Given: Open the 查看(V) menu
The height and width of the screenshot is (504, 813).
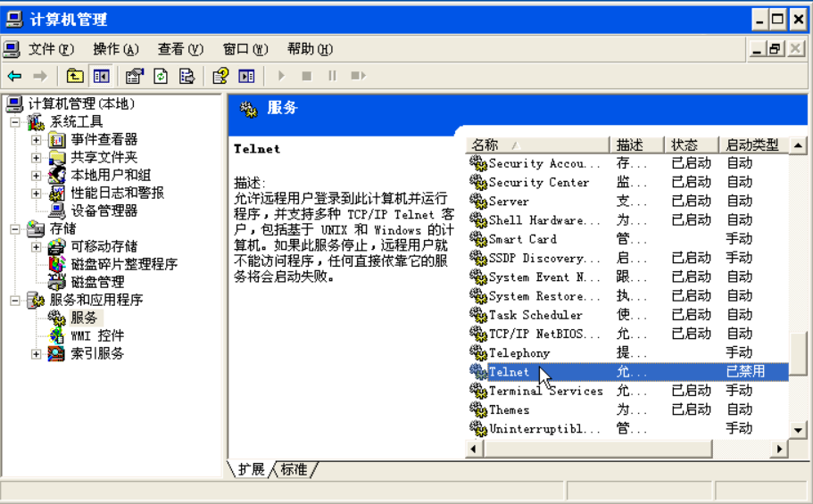Looking at the screenshot, I should tap(180, 49).
